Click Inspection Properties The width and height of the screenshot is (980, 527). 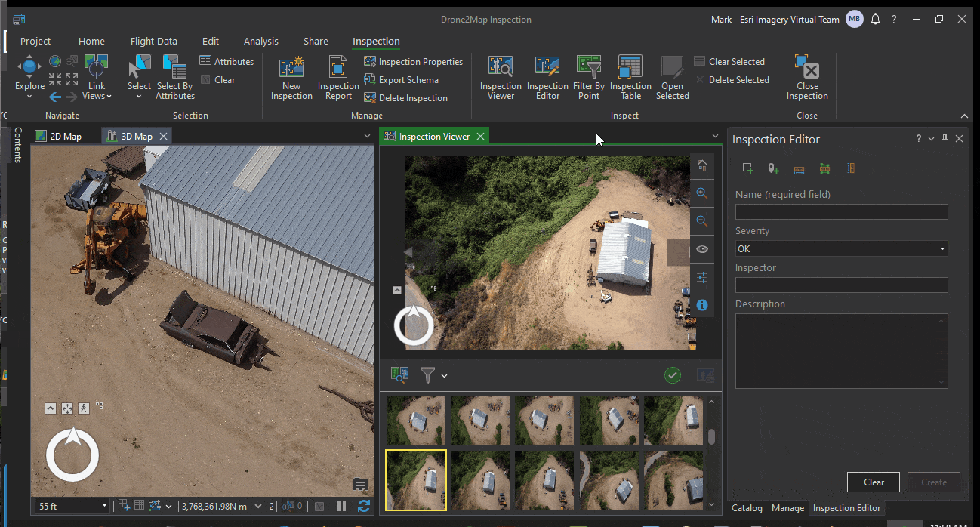point(413,62)
